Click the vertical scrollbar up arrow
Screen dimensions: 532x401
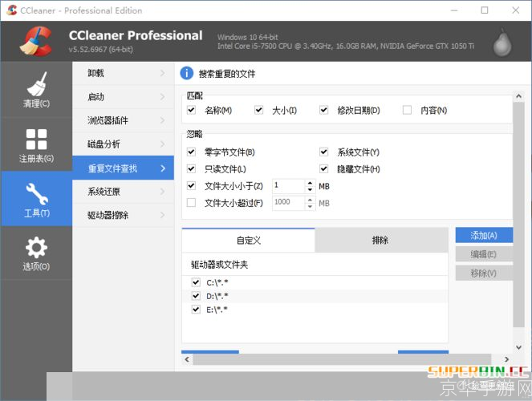click(519, 96)
